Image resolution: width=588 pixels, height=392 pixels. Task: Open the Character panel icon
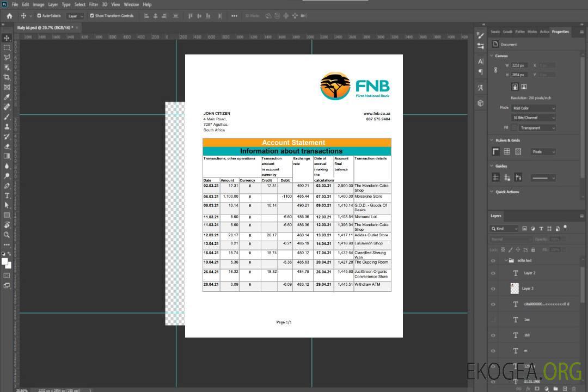(481, 61)
